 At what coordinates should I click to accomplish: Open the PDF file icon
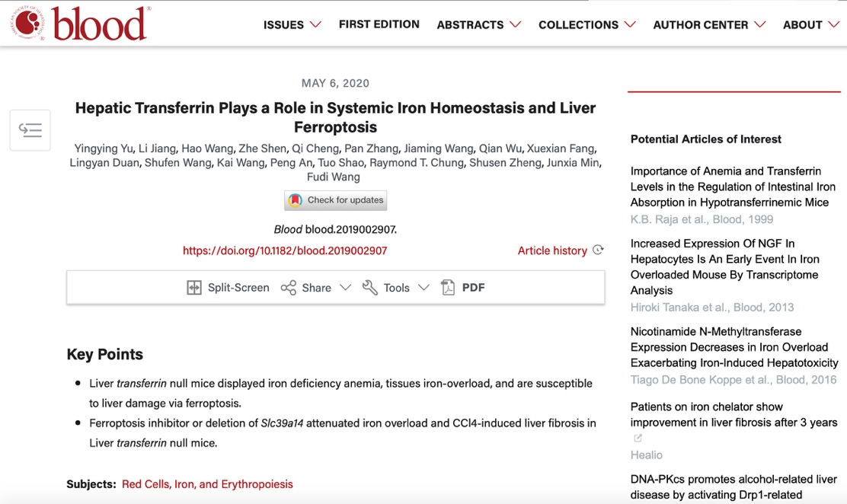[448, 288]
